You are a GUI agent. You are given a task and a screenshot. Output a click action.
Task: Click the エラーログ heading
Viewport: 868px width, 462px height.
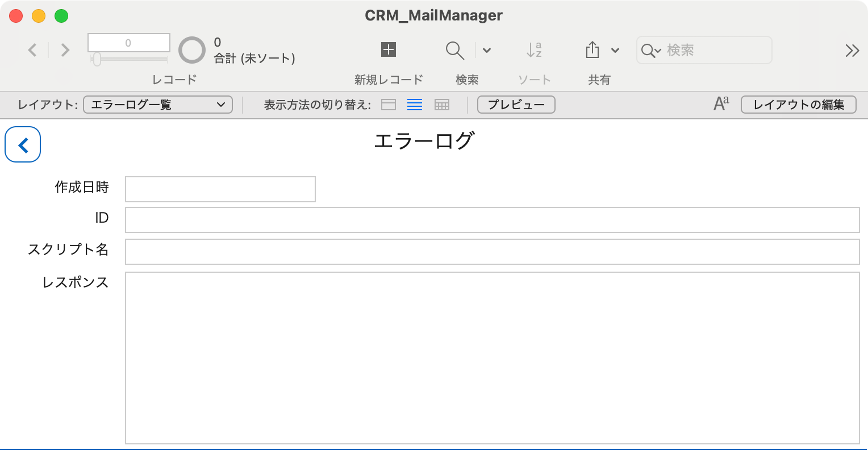coord(424,140)
